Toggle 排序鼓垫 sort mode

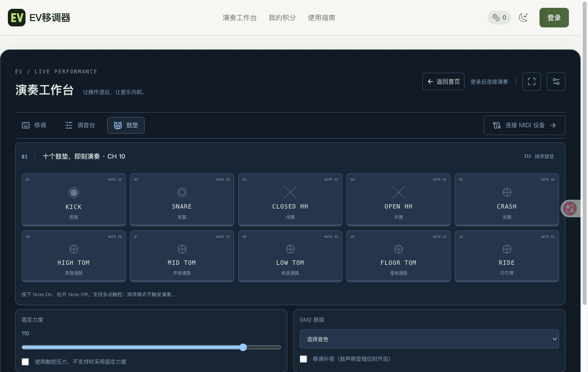pos(539,157)
